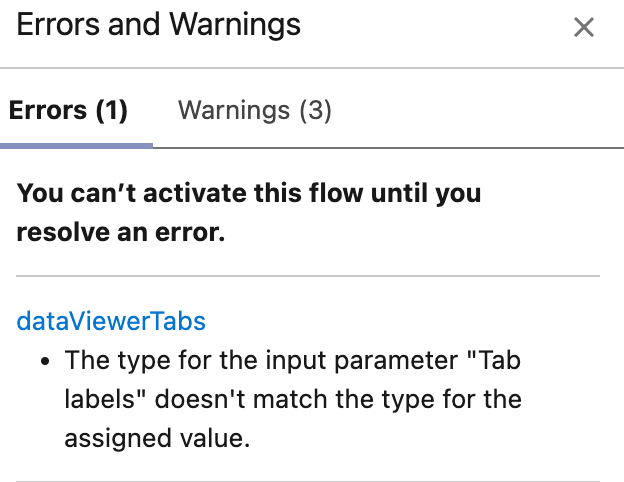Close the Errors and Warnings panel
Viewport: 624px width, 482px height.
[x=584, y=27]
